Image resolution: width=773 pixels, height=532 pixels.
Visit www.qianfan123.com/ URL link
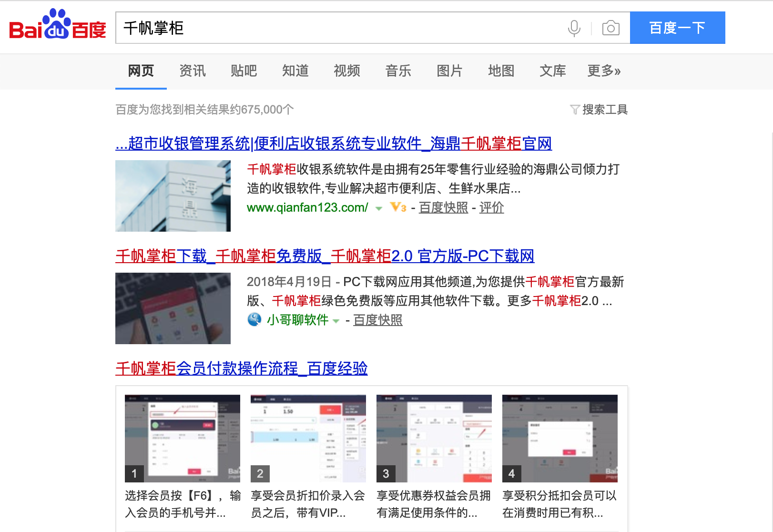307,207
